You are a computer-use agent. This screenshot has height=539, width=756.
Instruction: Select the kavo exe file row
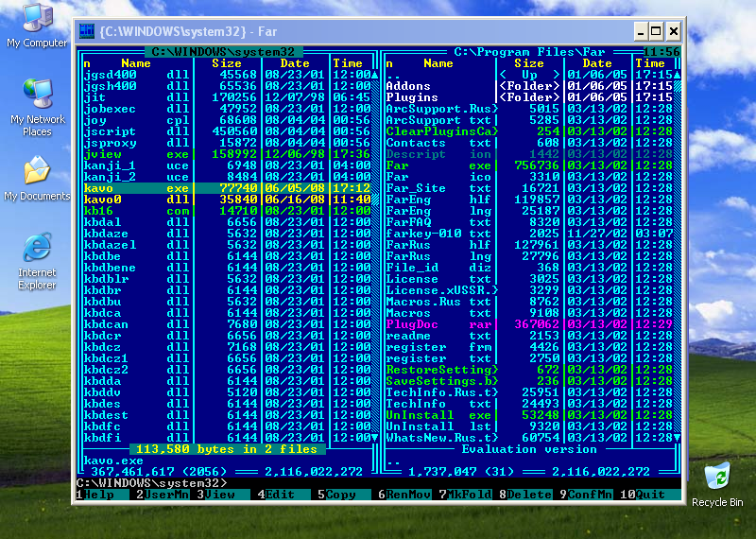point(227,188)
